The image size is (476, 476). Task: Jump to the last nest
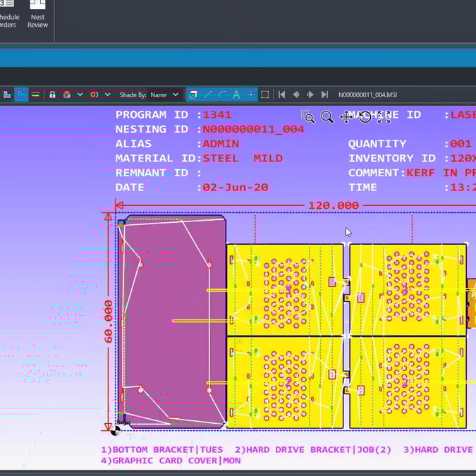click(324, 94)
